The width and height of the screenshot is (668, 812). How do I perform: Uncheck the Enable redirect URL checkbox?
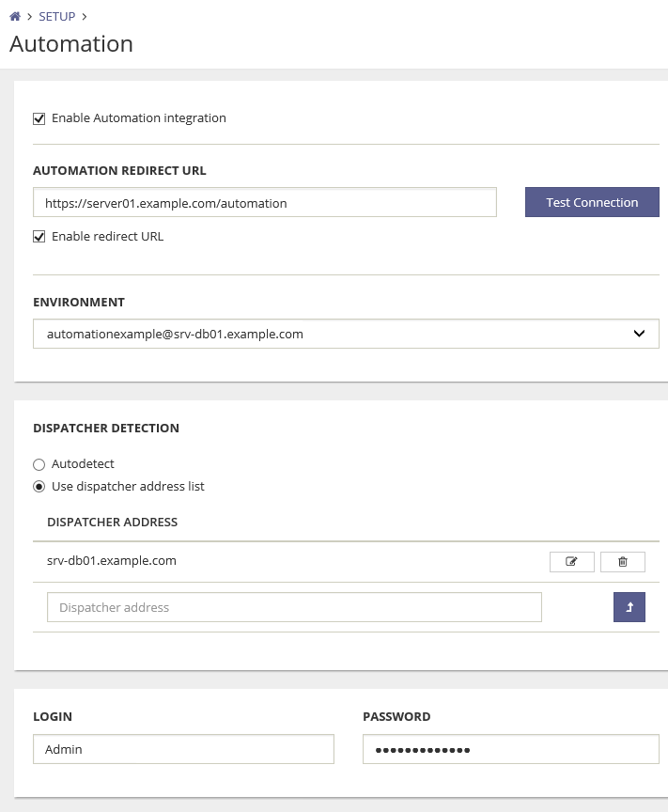[x=39, y=237]
